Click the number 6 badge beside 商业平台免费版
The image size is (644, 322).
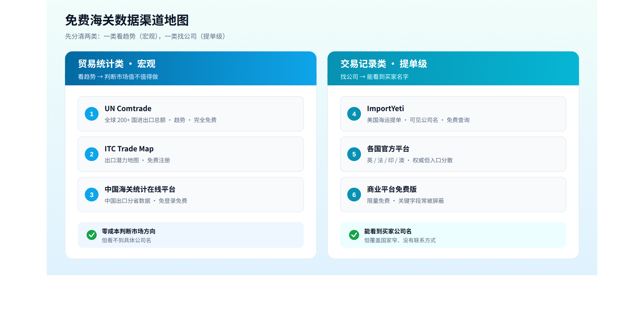[354, 195]
